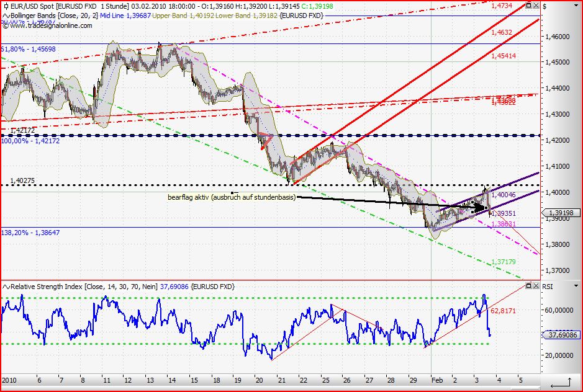583x392 pixels.
Task: Open the RSI axis dropdown arrow
Action: (x=576, y=285)
